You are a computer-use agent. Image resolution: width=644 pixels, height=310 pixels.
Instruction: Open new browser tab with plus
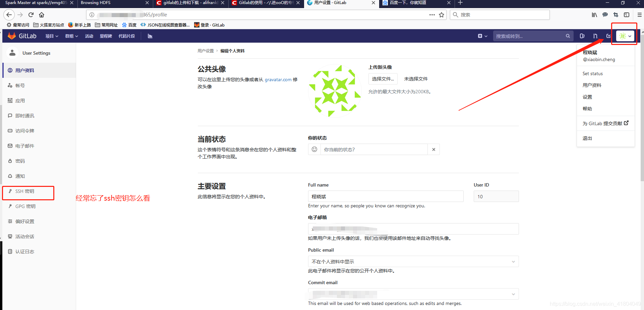[x=460, y=3]
